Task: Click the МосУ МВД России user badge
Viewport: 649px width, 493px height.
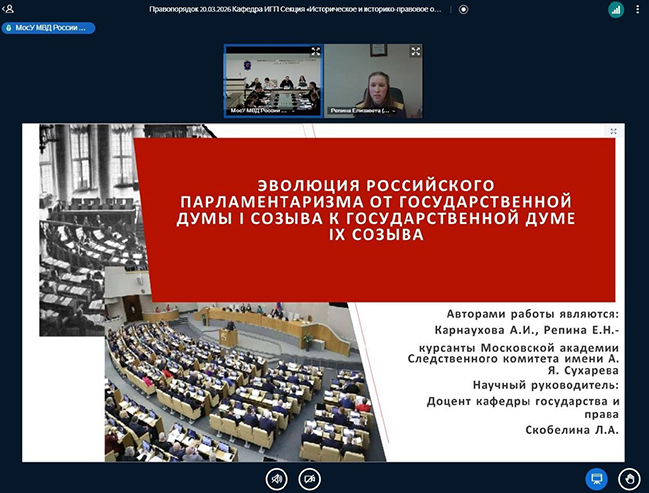Action: pos(50,28)
